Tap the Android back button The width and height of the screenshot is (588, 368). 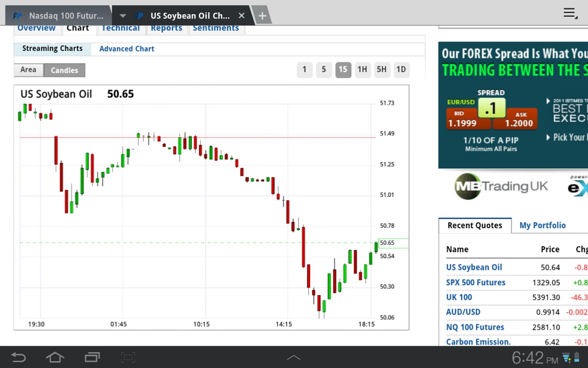pos(18,357)
